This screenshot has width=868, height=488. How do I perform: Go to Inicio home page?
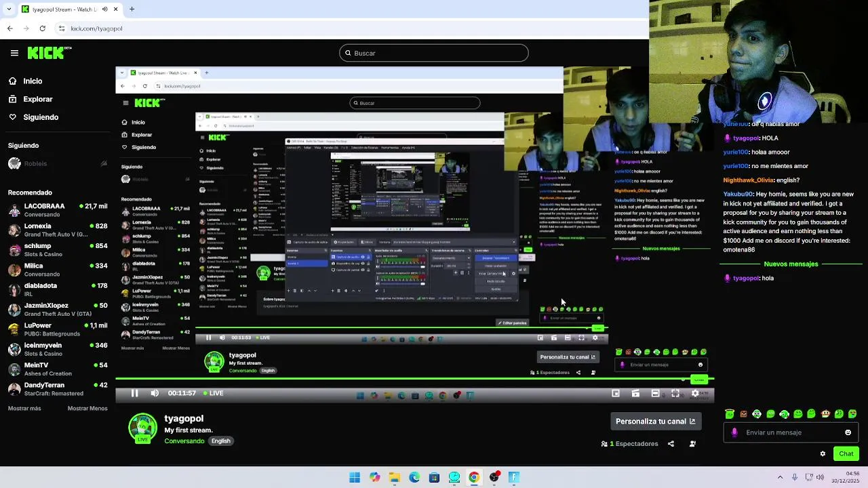coord(25,81)
